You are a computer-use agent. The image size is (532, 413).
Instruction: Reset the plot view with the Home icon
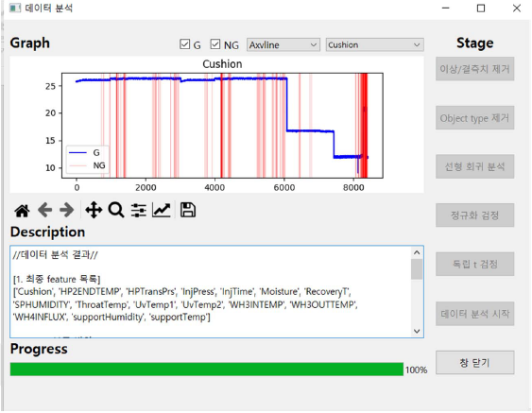22,211
